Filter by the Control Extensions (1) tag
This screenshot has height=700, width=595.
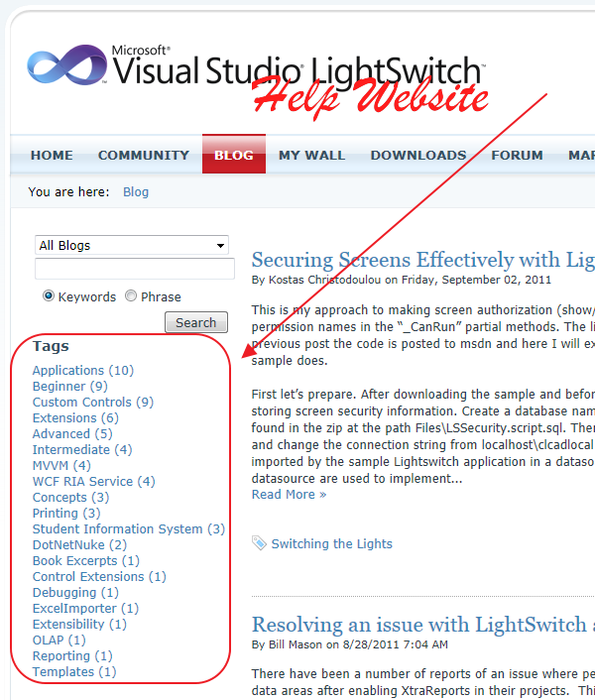(99, 576)
